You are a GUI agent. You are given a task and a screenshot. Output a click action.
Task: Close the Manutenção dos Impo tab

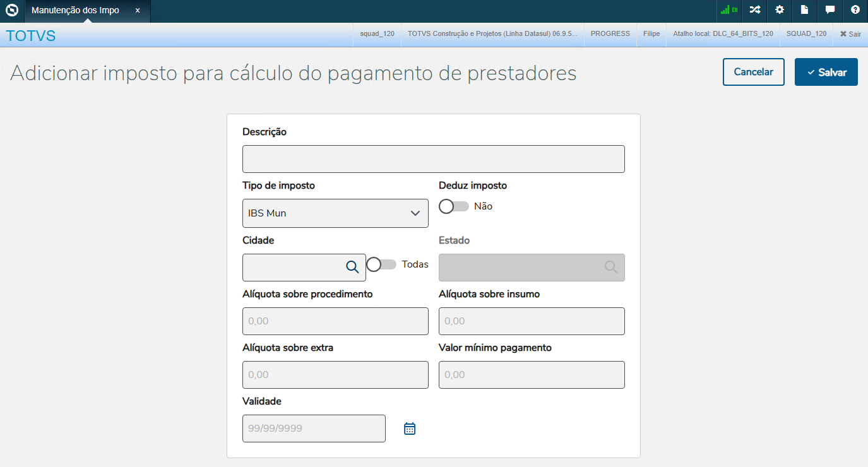pyautogui.click(x=138, y=11)
